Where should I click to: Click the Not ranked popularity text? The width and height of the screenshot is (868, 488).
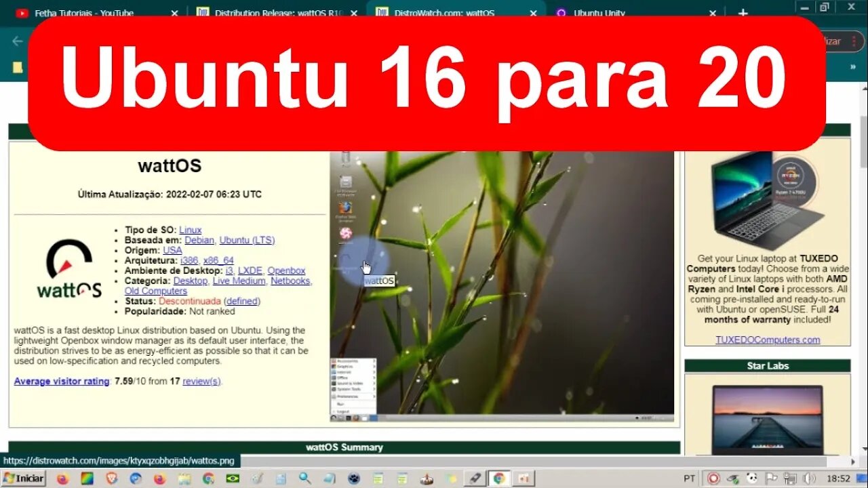(212, 311)
